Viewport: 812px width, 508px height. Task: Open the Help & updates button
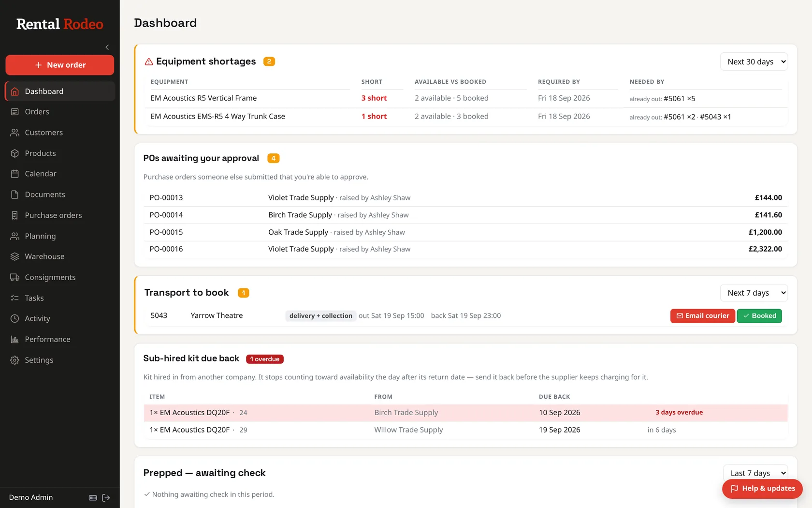coord(762,489)
